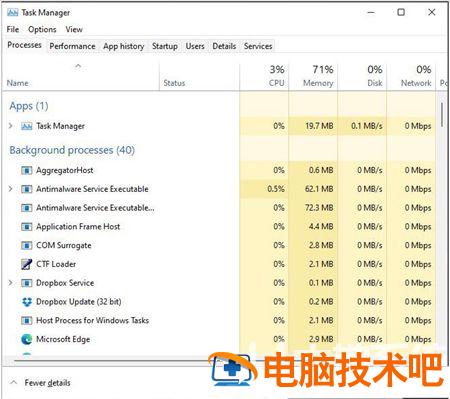Click Fewer details link
This screenshot has height=399, width=450.
pos(47,383)
